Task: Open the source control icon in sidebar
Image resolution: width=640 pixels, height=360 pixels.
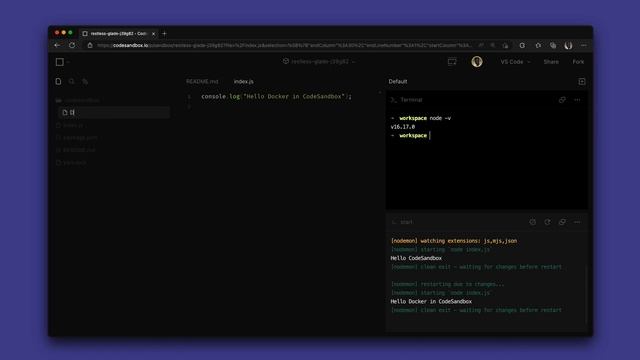Action: tap(85, 81)
